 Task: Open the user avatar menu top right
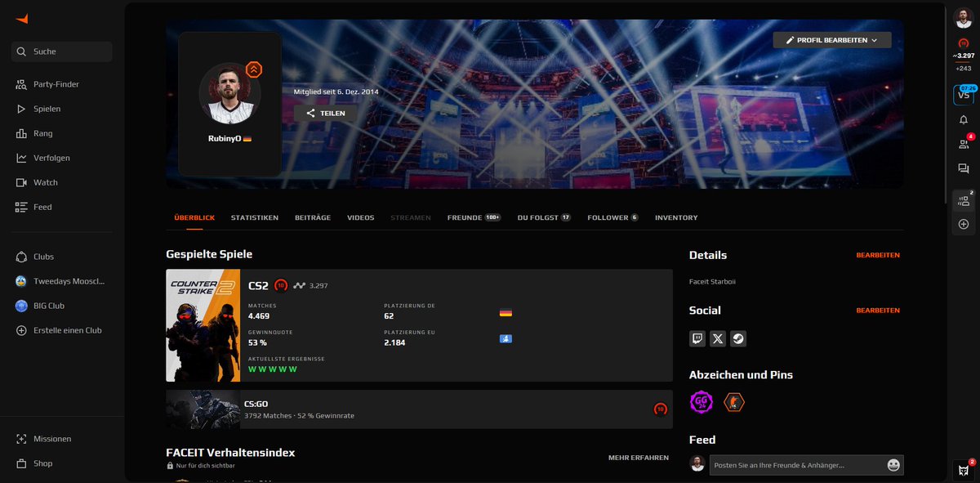pyautogui.click(x=963, y=18)
